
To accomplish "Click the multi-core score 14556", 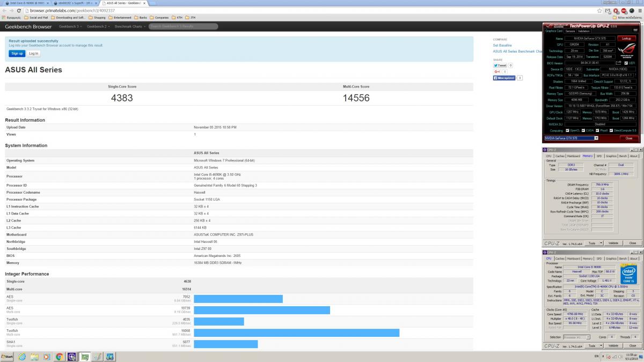I will pyautogui.click(x=356, y=98).
